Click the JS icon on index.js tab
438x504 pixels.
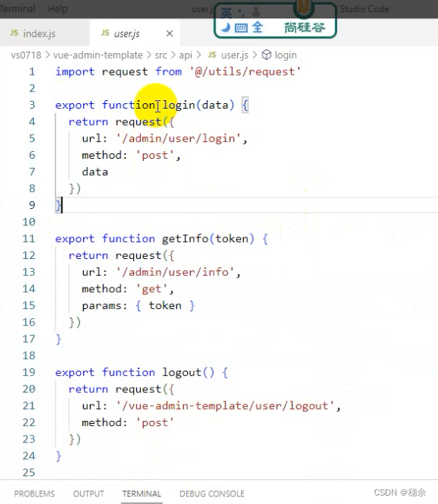tap(14, 33)
